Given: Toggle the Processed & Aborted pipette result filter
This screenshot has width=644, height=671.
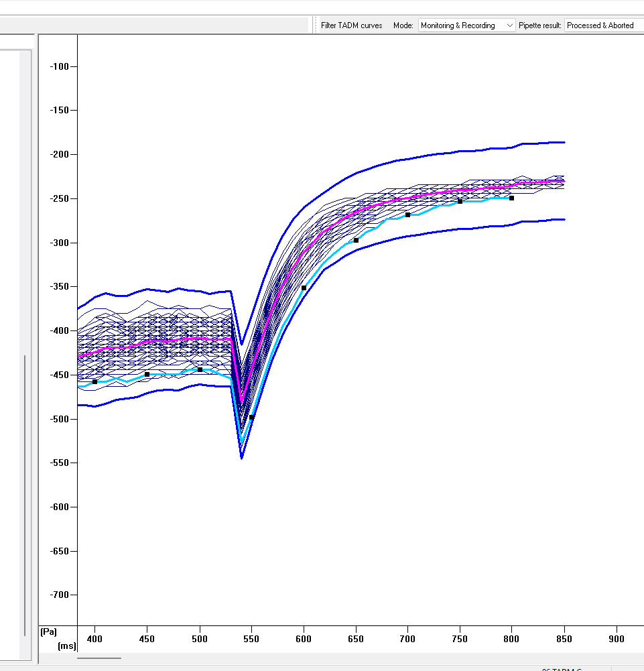Looking at the screenshot, I should click(600, 25).
